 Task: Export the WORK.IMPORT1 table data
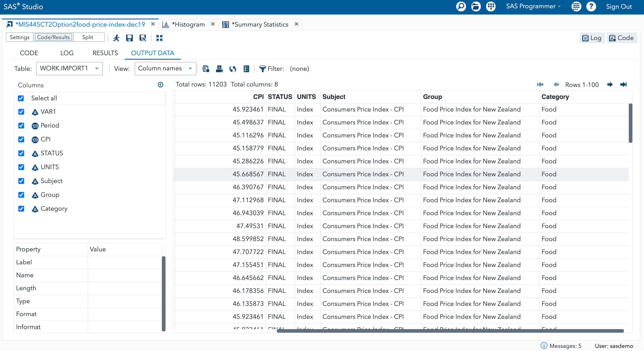point(205,69)
